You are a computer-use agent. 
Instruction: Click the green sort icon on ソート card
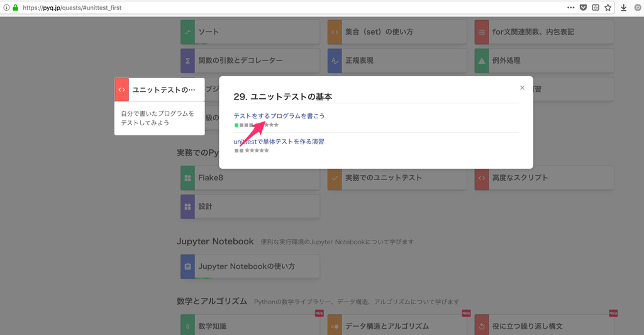pos(187,32)
